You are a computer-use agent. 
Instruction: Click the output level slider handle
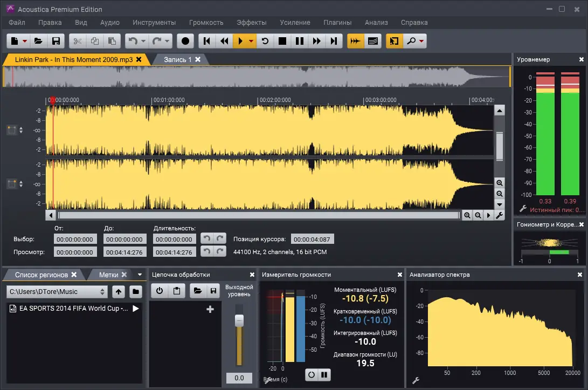(x=239, y=320)
